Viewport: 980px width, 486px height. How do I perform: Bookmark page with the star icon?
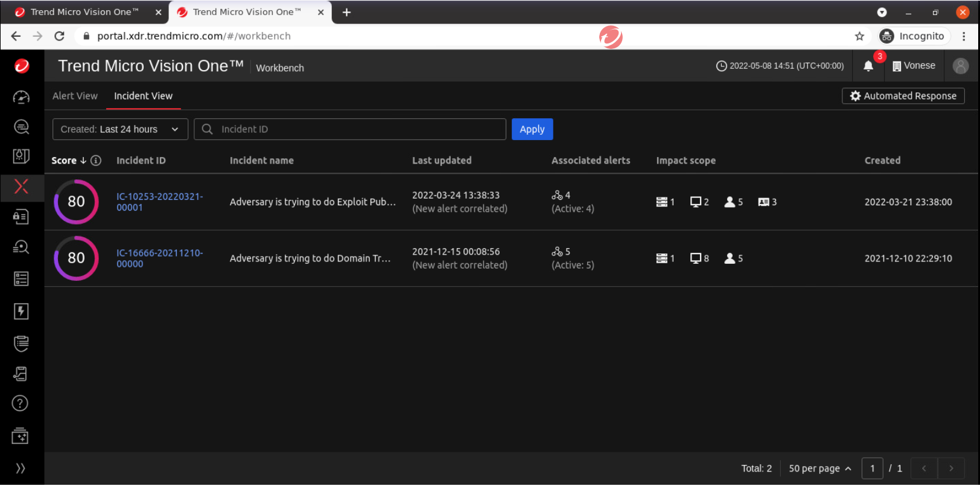coord(859,36)
